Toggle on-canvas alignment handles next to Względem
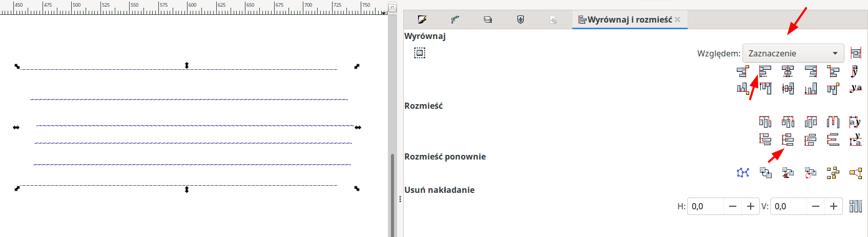This screenshot has height=237, width=868. (x=855, y=53)
